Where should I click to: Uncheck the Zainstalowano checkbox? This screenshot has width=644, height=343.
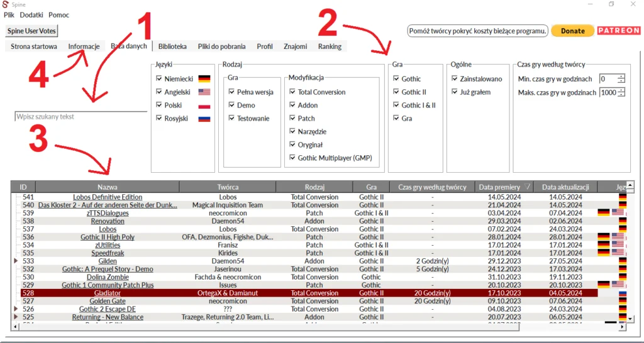455,79
